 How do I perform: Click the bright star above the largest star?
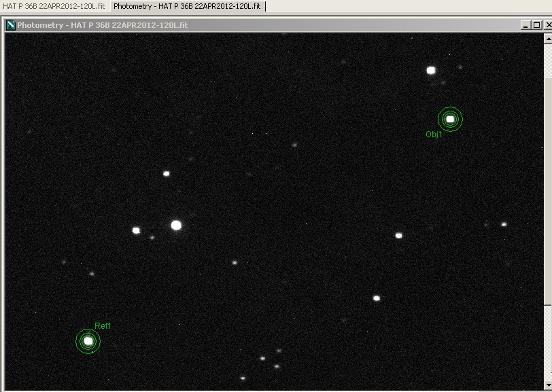click(166, 173)
